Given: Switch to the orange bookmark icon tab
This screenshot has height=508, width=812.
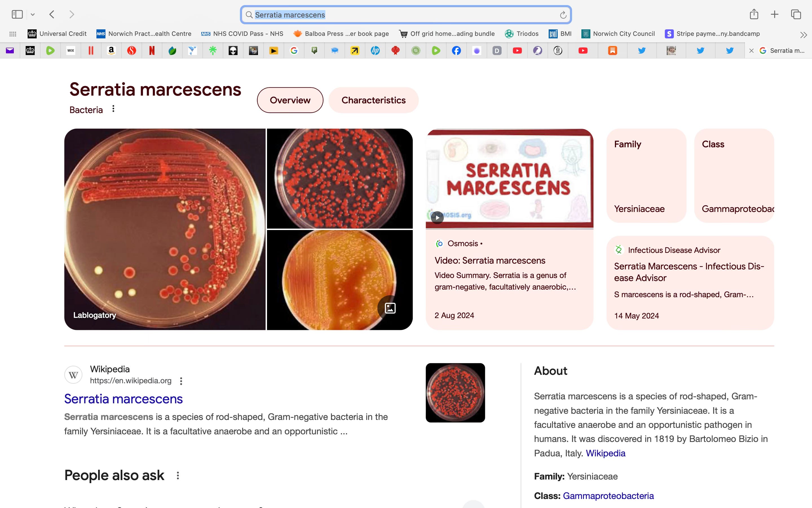Looking at the screenshot, I should [612, 51].
